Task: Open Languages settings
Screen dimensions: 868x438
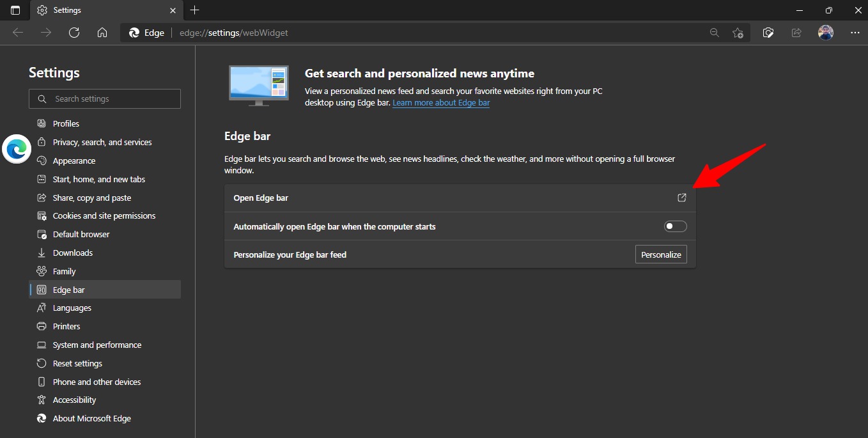Action: pyautogui.click(x=105, y=308)
